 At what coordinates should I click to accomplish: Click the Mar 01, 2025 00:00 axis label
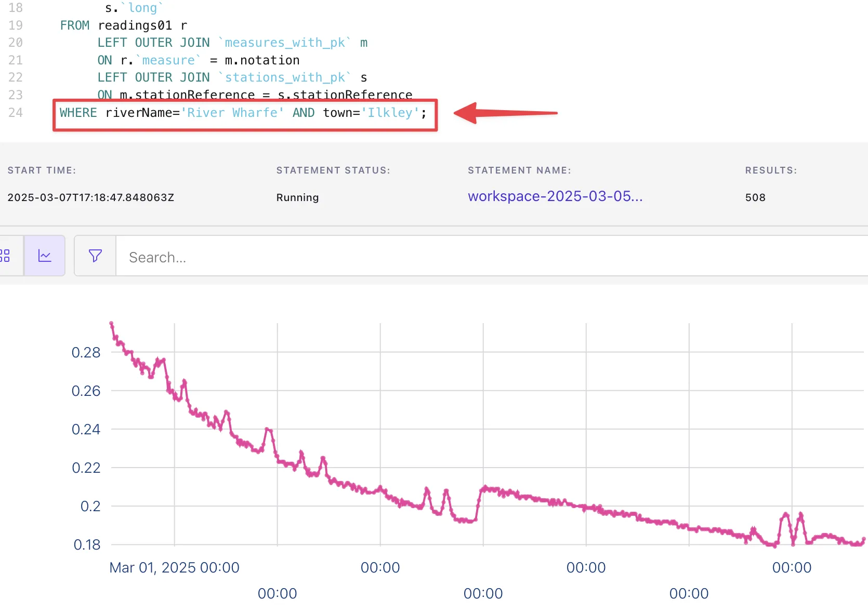click(x=174, y=567)
